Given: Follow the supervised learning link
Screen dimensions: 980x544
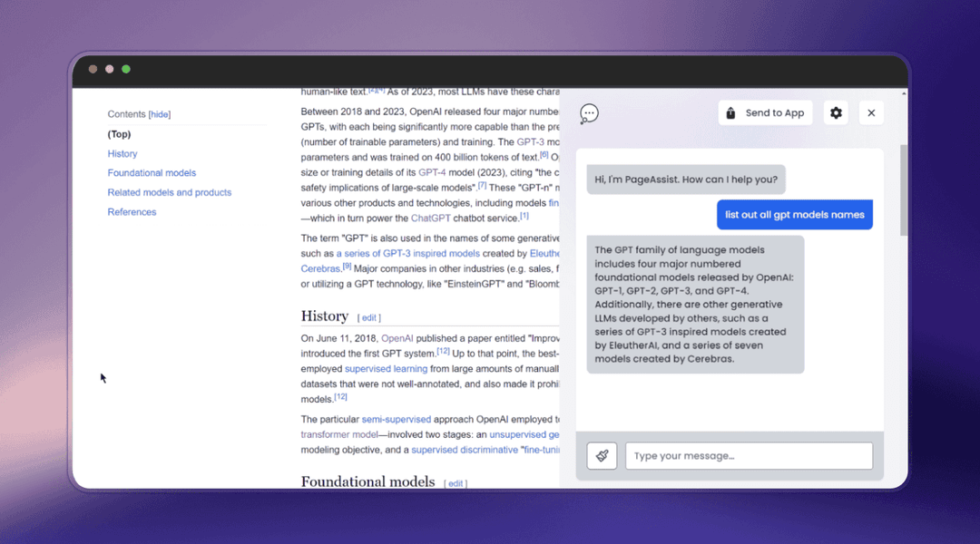Looking at the screenshot, I should point(386,369).
